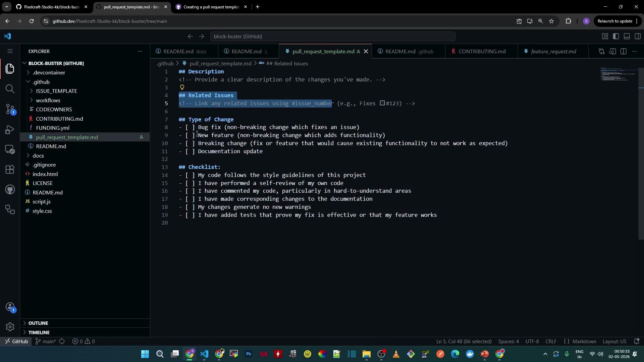The width and height of the screenshot is (644, 362).
Task: Open the Search view in activity bar
Action: coord(10,89)
